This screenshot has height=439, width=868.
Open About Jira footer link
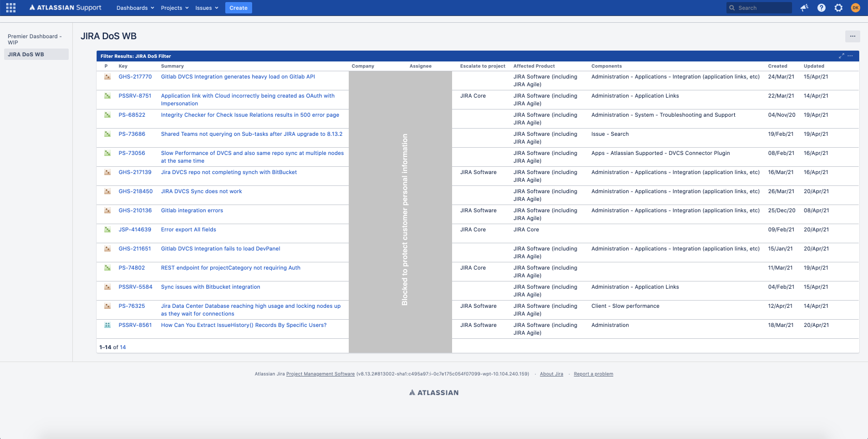tap(551, 374)
